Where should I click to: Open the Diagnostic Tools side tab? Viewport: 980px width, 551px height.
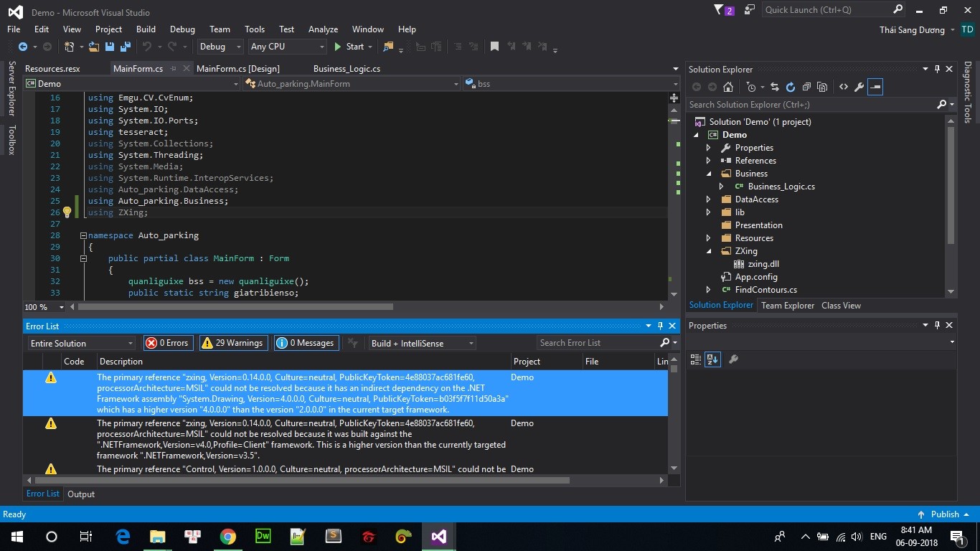point(967,92)
